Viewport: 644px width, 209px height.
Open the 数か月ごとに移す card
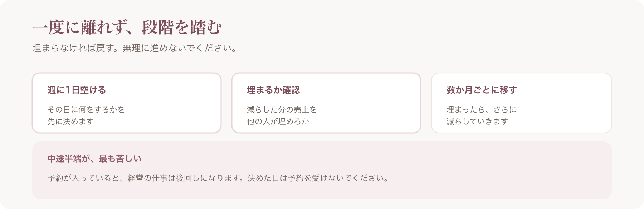pyautogui.click(x=522, y=103)
